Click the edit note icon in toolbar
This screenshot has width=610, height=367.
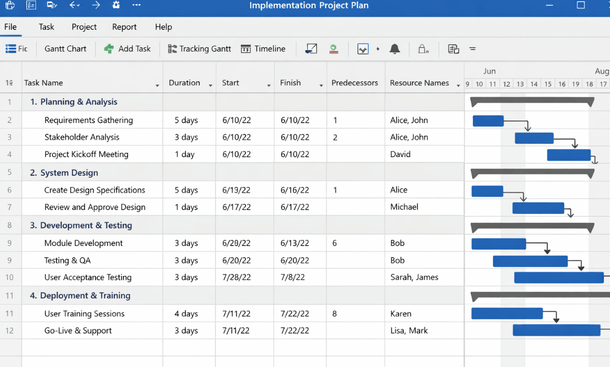tap(311, 49)
